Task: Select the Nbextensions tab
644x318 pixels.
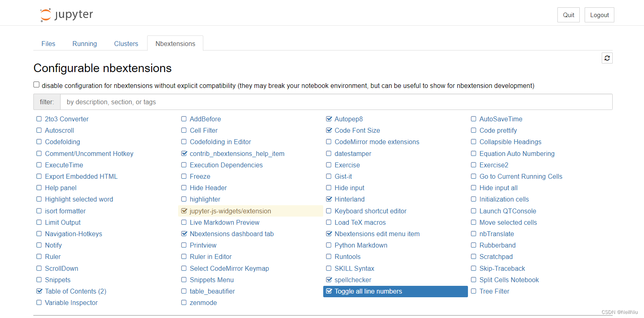Action: click(175, 44)
